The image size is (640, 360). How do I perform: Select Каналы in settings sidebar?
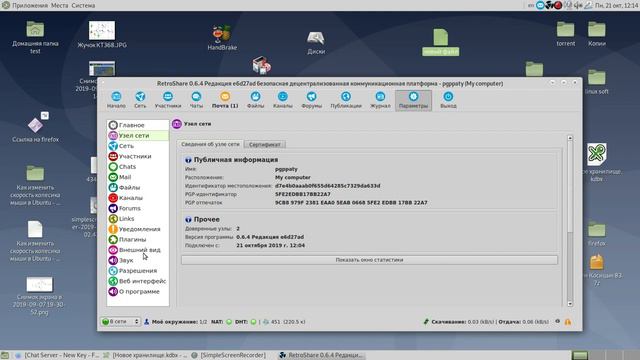click(138, 198)
